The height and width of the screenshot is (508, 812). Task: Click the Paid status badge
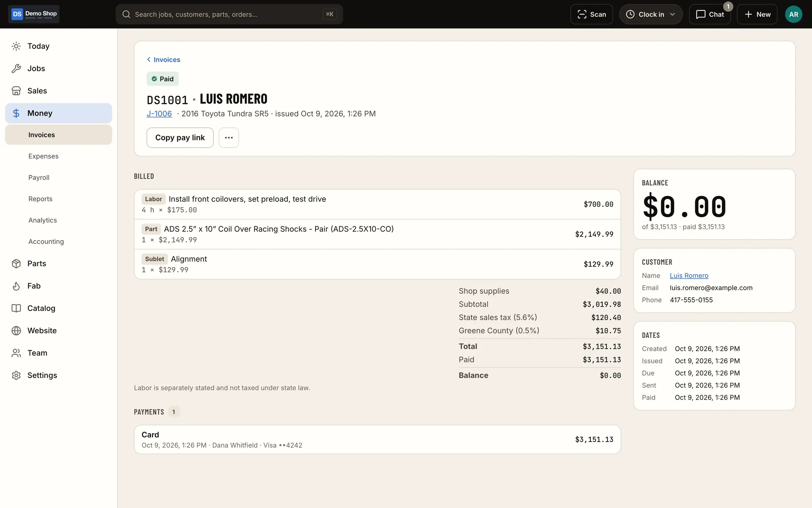pos(162,79)
